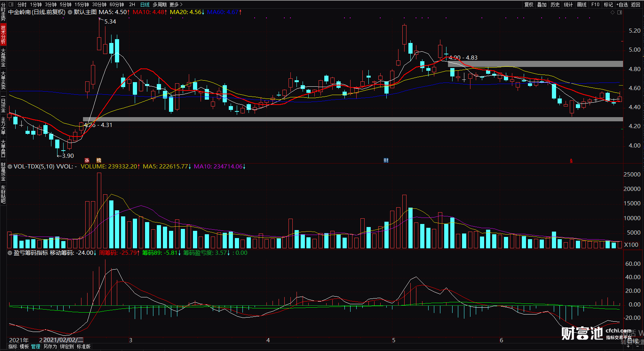Click the MA20: 4.56 label
644x351 pixels.
coord(187,12)
